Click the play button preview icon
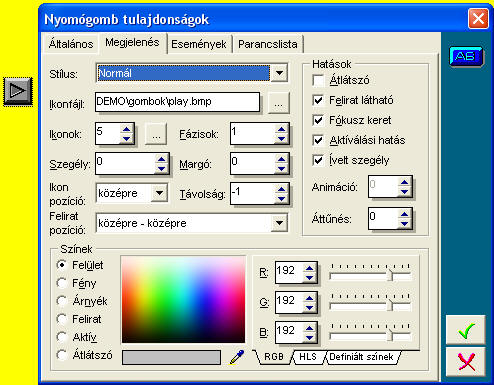494x385 pixels. 18,91
